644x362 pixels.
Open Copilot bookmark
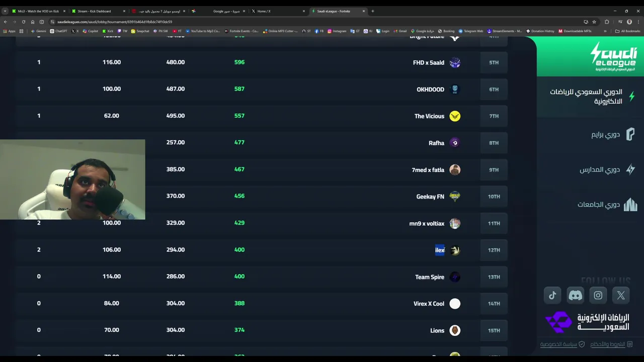pyautogui.click(x=91, y=31)
